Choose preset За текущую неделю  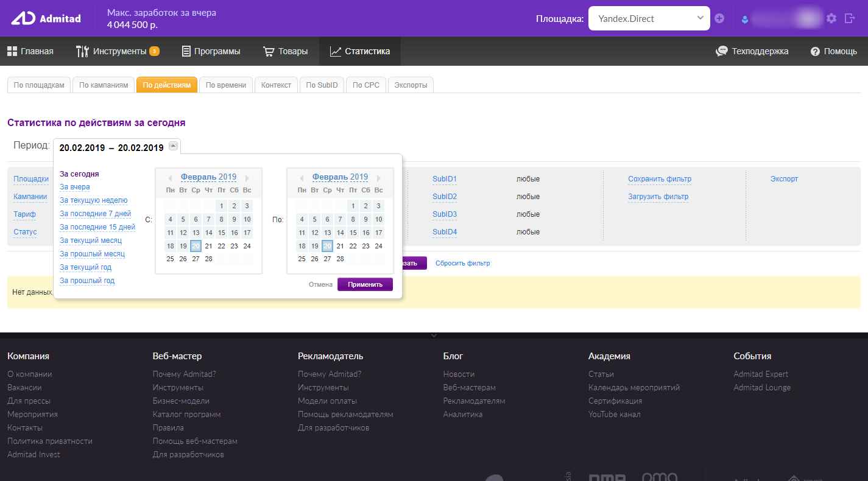pyautogui.click(x=94, y=200)
